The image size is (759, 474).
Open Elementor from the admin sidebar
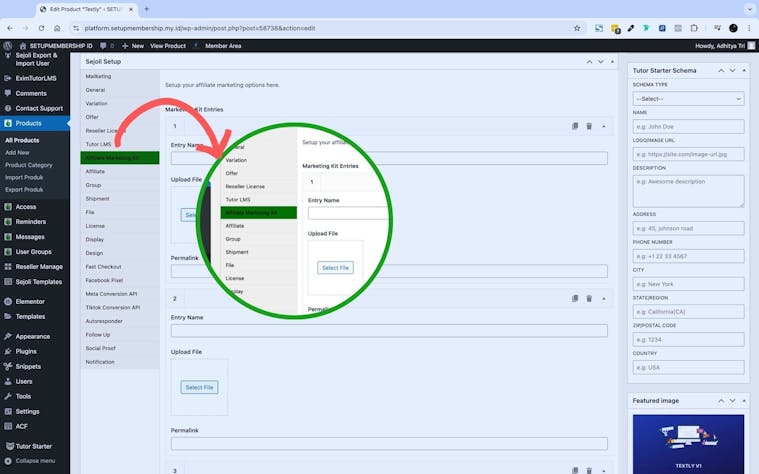(x=31, y=300)
